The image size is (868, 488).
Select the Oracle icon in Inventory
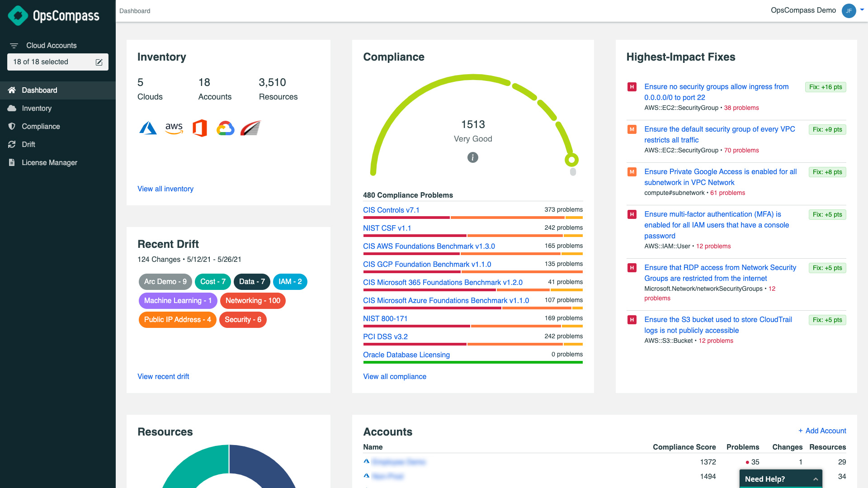point(251,128)
